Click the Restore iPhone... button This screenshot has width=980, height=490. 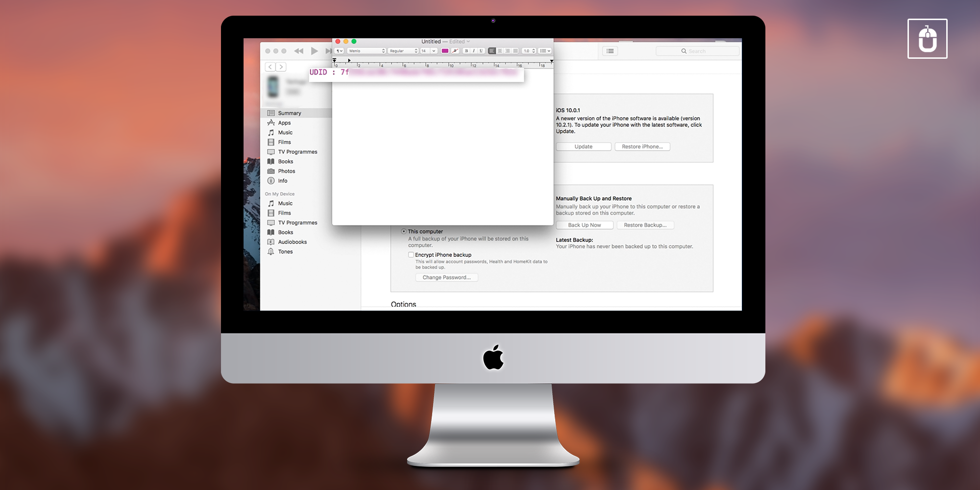pyautogui.click(x=642, y=147)
